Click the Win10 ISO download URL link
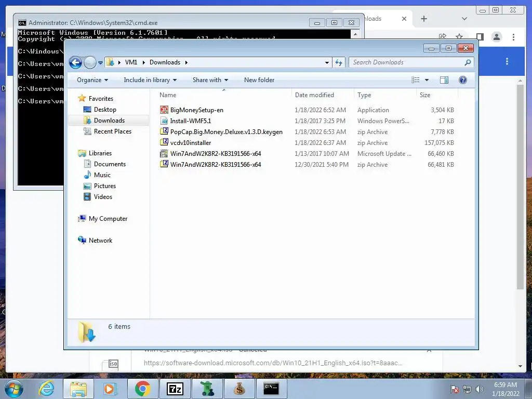 click(x=273, y=363)
